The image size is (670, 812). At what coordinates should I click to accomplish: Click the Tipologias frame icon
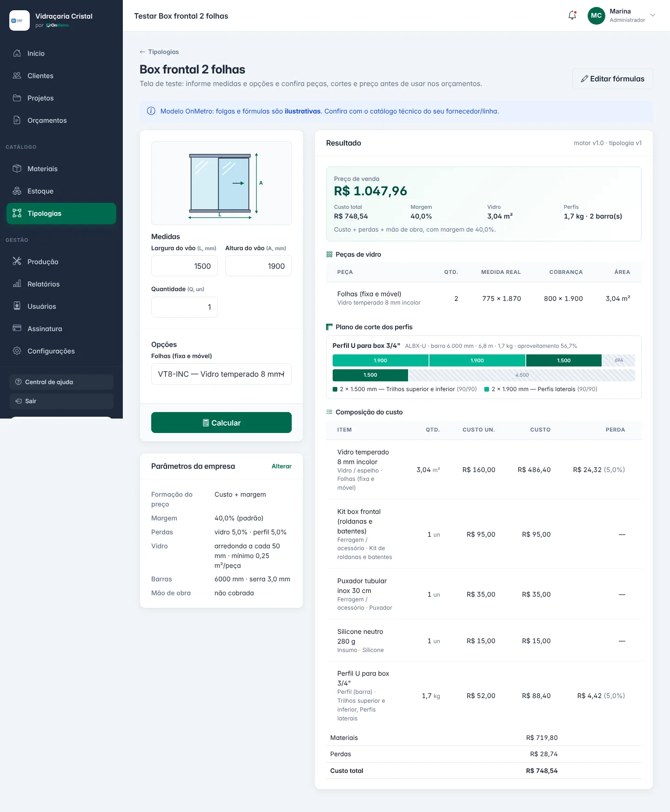tap(17, 213)
